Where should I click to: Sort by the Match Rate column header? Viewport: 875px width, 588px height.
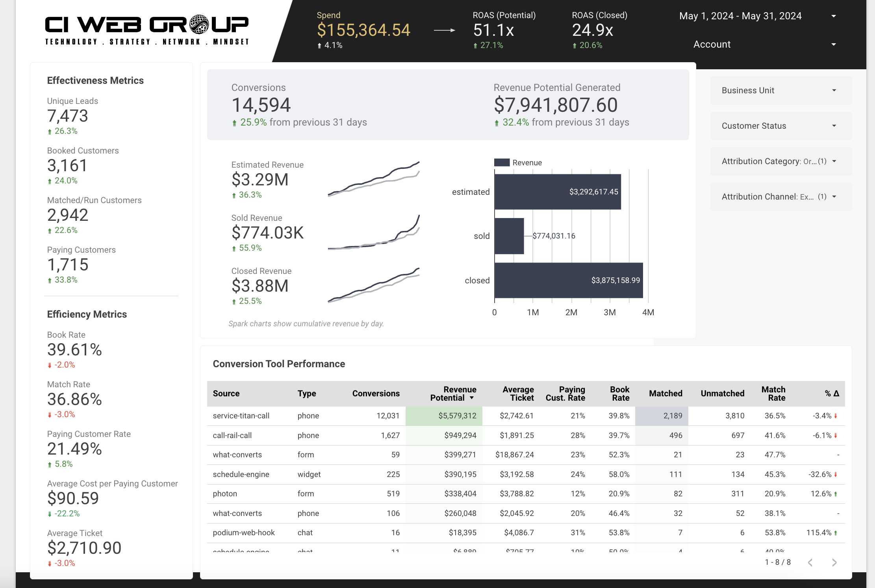pos(773,394)
